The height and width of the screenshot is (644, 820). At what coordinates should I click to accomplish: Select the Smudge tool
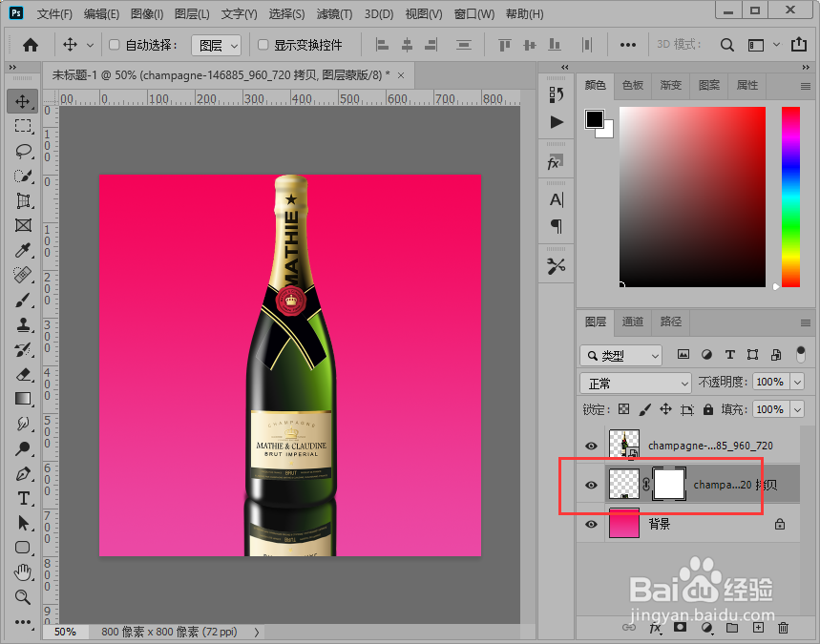point(23,424)
